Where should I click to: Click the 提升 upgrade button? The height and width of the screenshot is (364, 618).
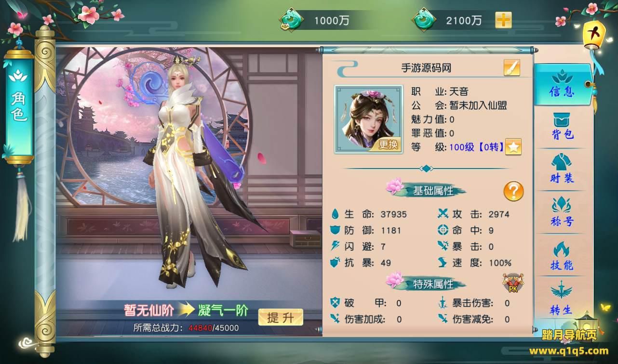(x=281, y=317)
